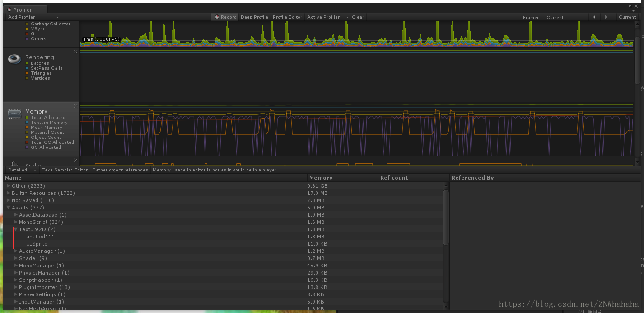
Task: Toggle Object Count series color box
Action: coord(27,138)
